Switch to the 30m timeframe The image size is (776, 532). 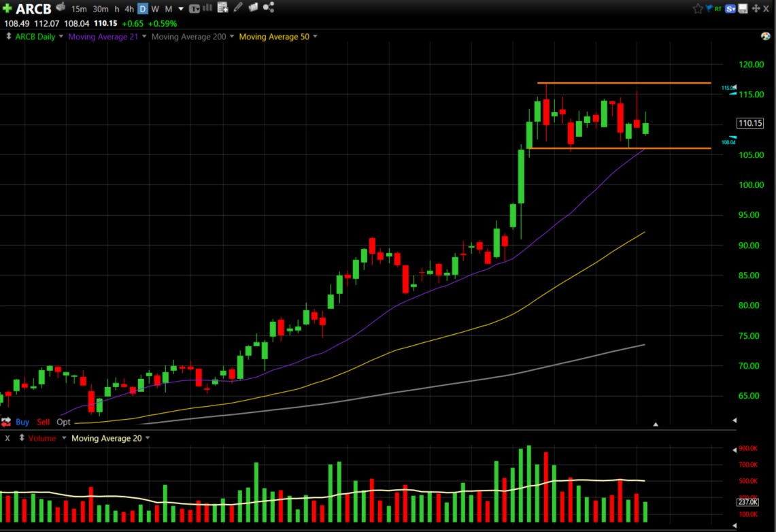click(x=101, y=9)
